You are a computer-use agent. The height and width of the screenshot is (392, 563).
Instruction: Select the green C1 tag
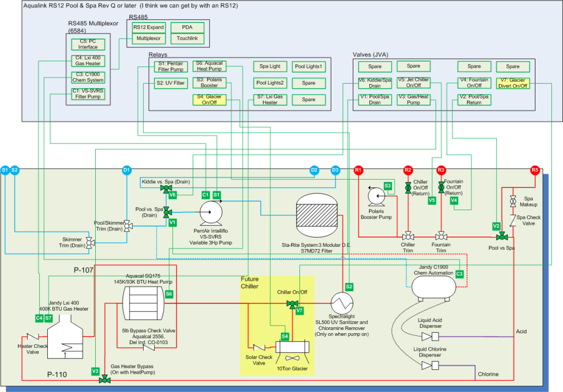tap(205, 195)
